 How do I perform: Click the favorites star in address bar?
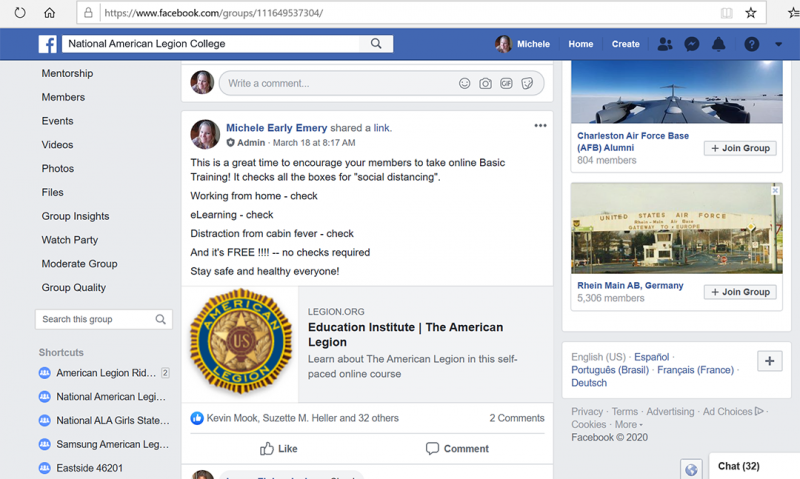click(x=751, y=13)
